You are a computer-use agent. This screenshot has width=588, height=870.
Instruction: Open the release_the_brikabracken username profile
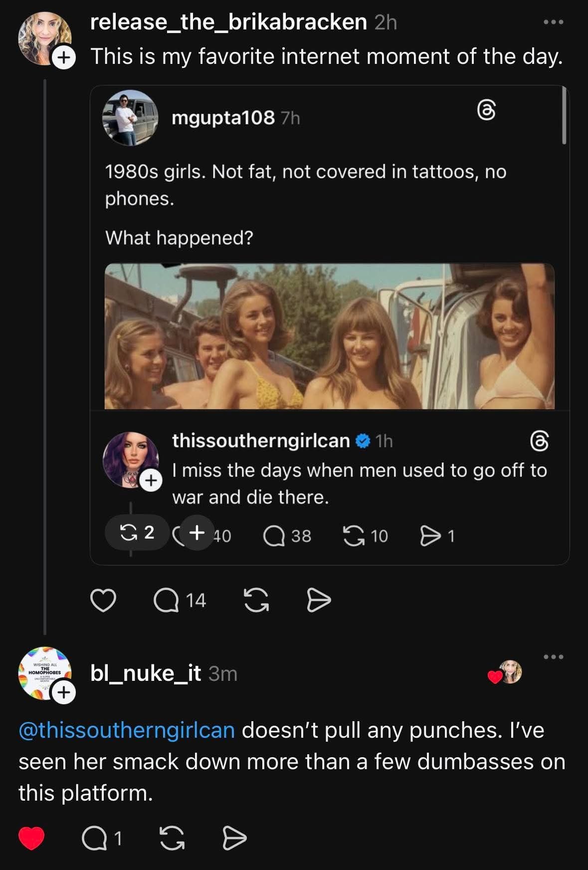click(x=228, y=22)
